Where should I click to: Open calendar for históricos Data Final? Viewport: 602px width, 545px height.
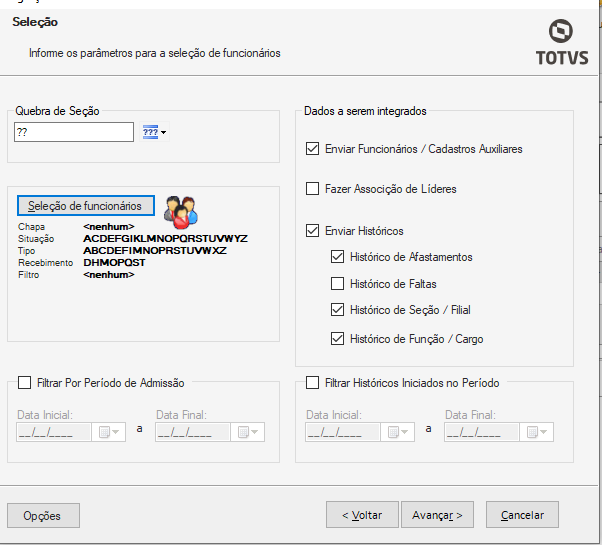537,432
